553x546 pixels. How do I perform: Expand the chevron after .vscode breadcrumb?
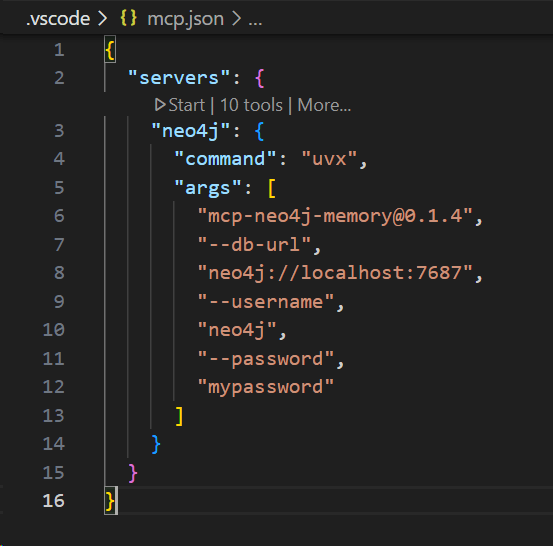point(102,18)
